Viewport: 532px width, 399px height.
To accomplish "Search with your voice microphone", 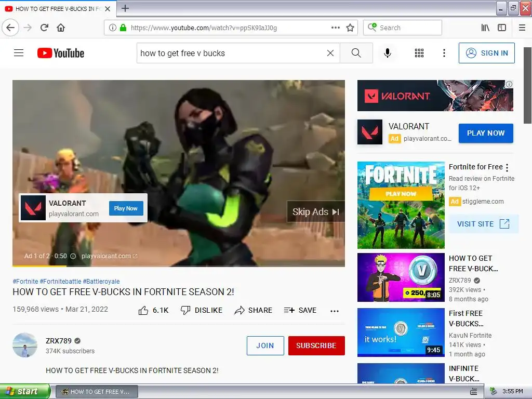I will pyautogui.click(x=388, y=53).
